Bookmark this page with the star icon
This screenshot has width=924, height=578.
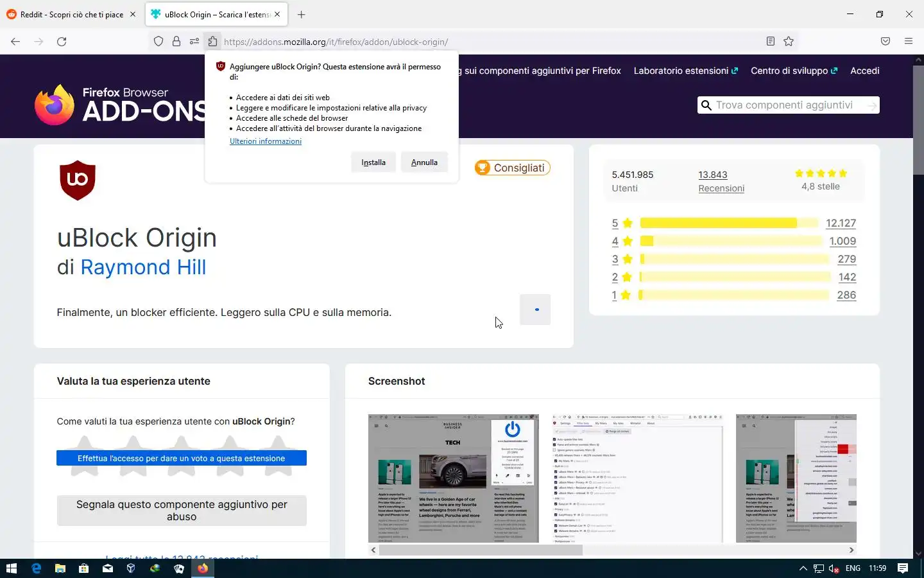click(789, 42)
